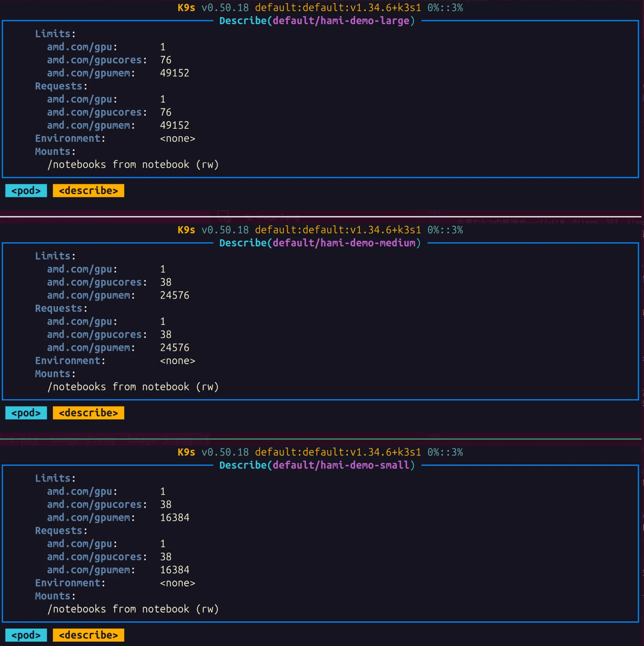Select Limits gpumem value 24576 in hami-demo-medium
This screenshot has height=646, width=644.
[x=175, y=295]
